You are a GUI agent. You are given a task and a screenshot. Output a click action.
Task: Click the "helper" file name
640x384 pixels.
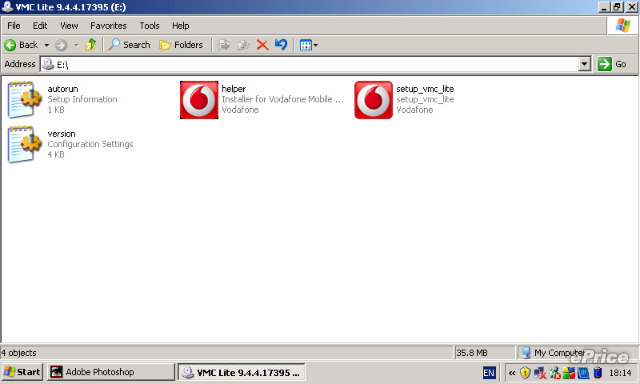click(x=233, y=89)
